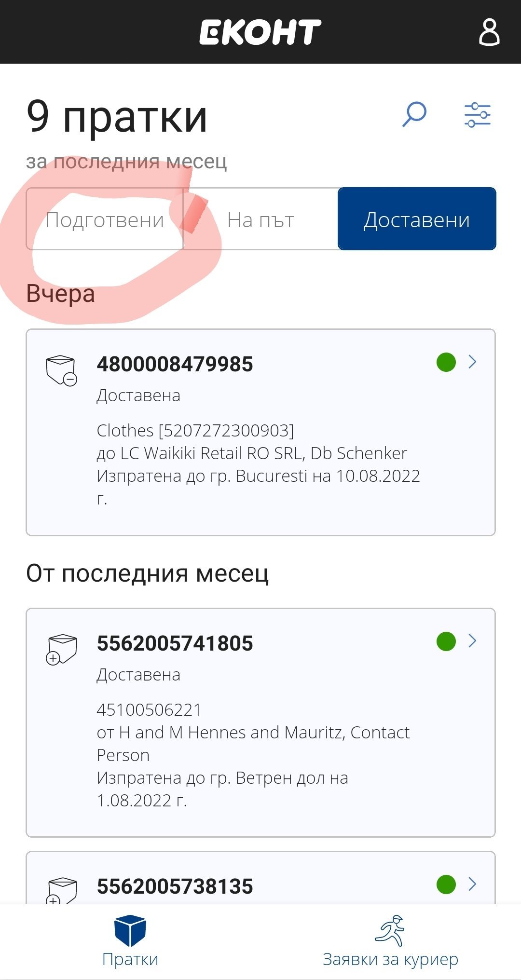
Task: Tap package icon for shipment 5562005741805
Action: point(61,650)
